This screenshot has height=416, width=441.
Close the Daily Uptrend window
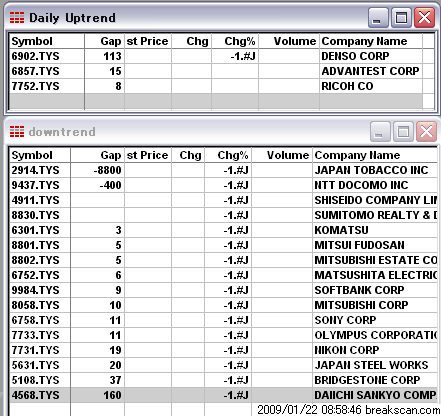click(x=424, y=17)
